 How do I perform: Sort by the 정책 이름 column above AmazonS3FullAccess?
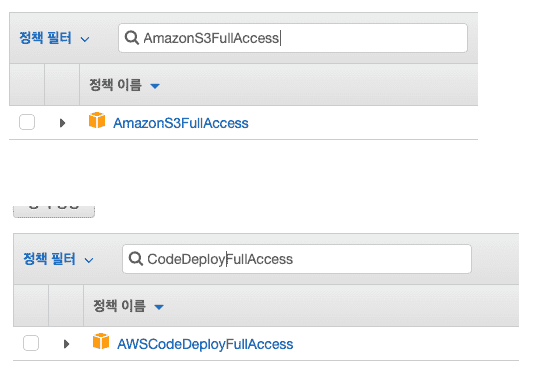click(x=115, y=85)
